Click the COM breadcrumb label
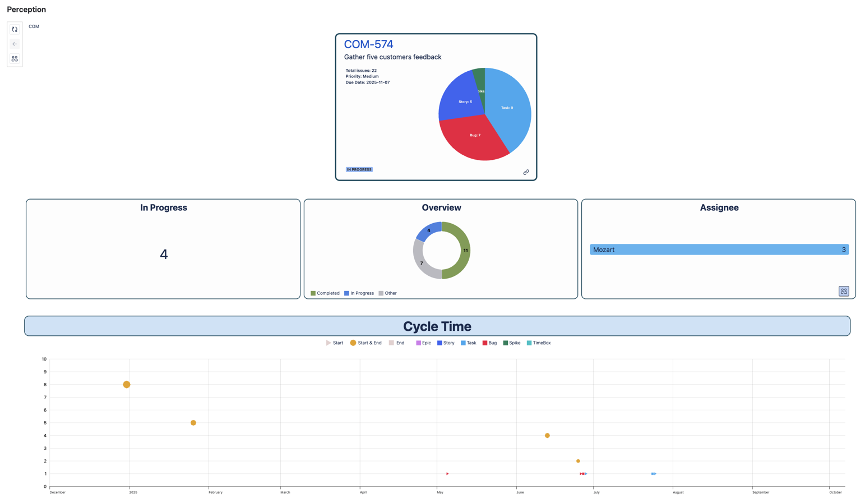The width and height of the screenshot is (865, 504). coord(34,26)
